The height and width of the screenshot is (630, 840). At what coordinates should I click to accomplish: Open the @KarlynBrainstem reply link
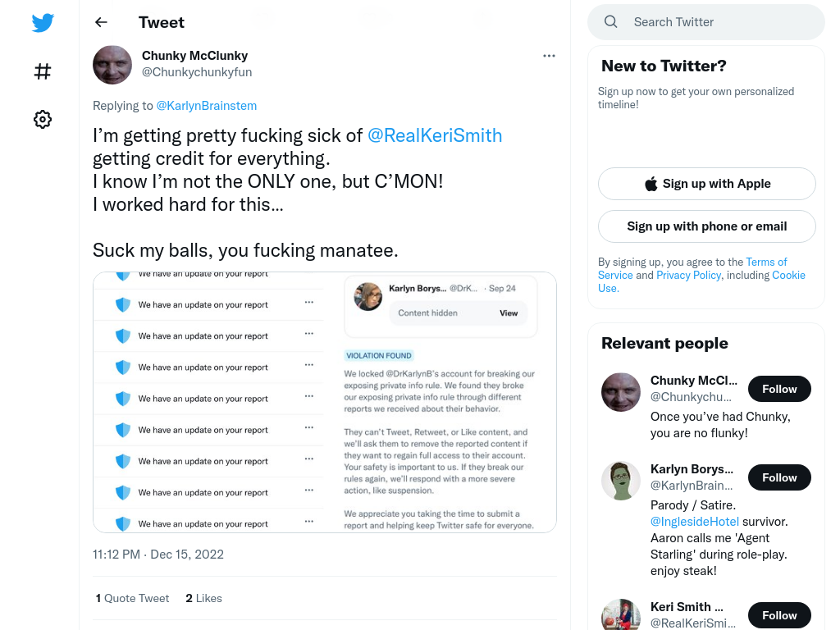[206, 106]
